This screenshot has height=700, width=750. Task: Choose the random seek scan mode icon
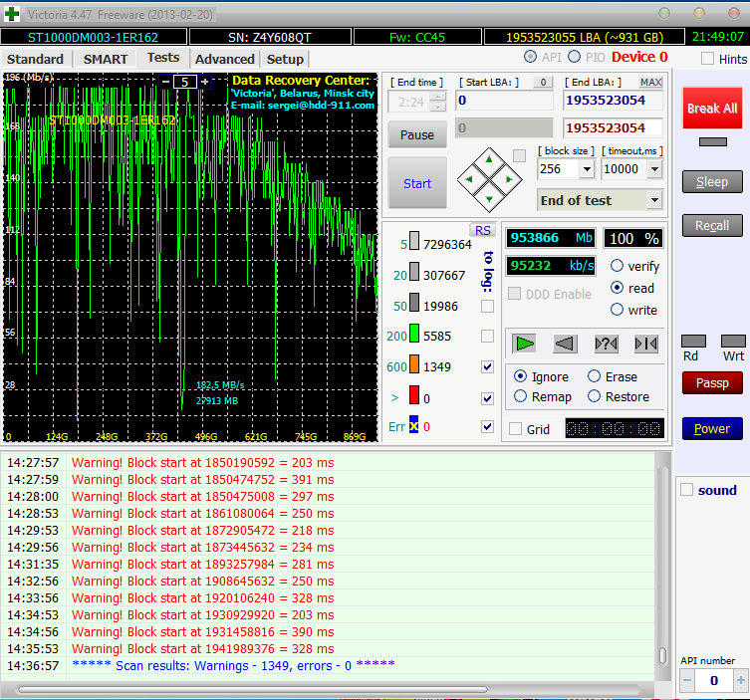coord(606,344)
